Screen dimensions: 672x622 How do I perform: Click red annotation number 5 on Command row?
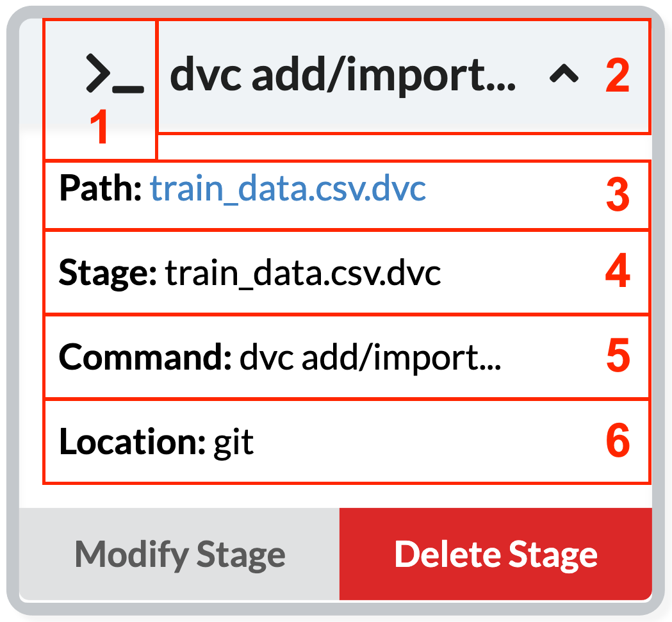tap(618, 357)
